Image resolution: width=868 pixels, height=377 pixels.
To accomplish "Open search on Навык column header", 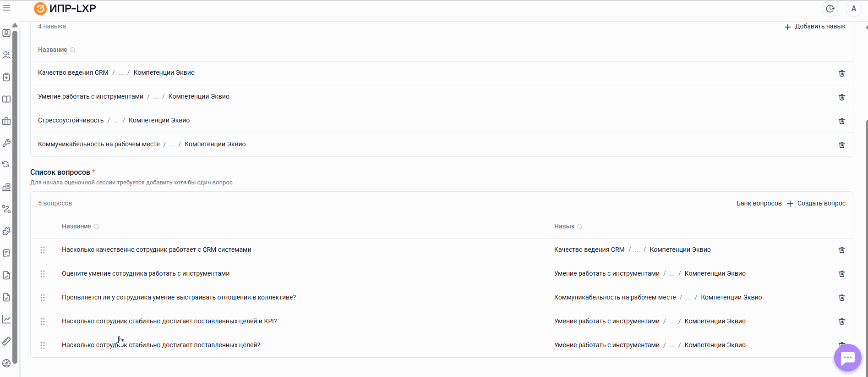I will click(580, 227).
